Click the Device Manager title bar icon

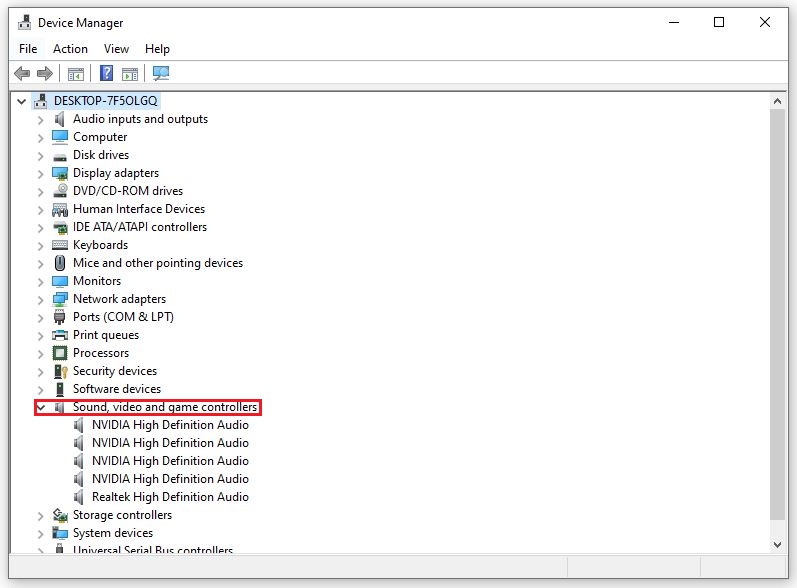pyautogui.click(x=24, y=22)
